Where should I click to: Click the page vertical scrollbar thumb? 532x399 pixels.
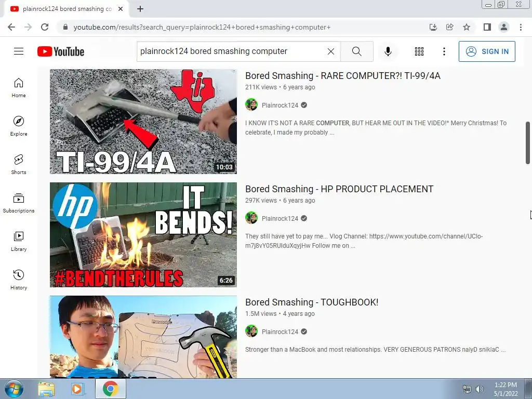[x=528, y=143]
